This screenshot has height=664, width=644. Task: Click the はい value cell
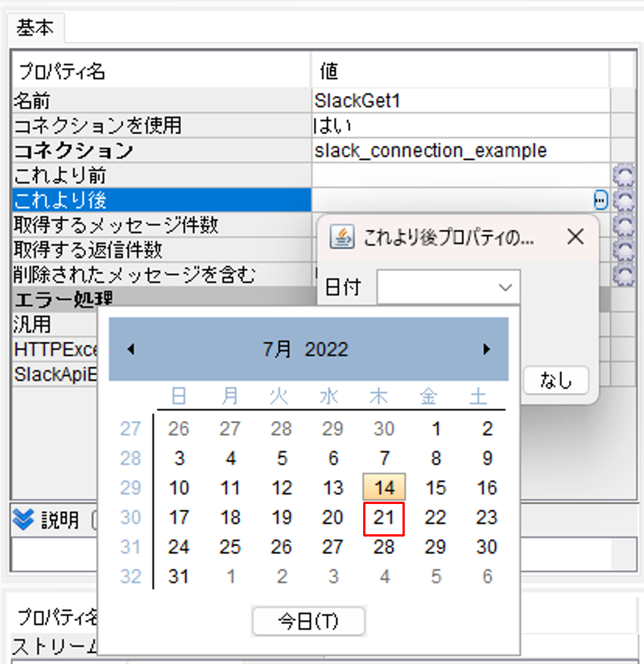(461, 125)
